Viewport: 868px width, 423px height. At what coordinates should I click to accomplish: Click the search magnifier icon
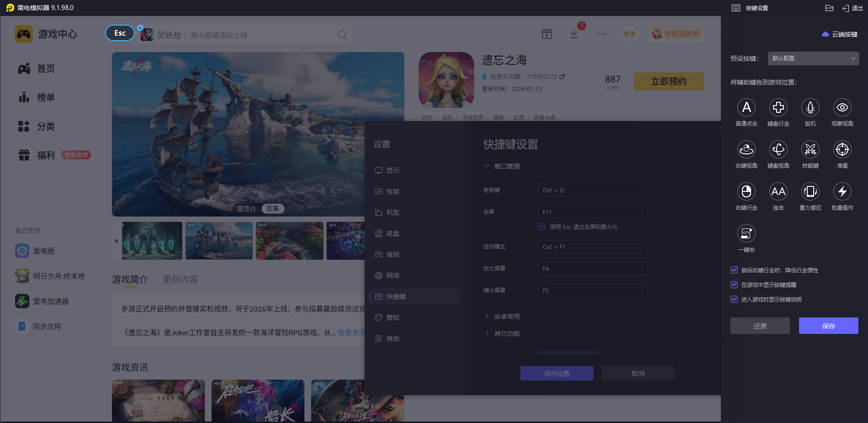coord(342,35)
